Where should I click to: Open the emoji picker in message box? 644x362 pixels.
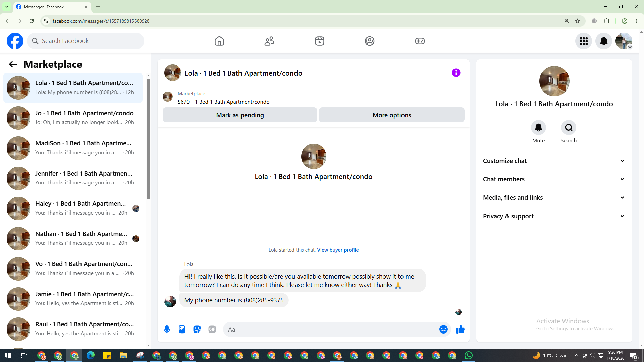pyautogui.click(x=443, y=329)
